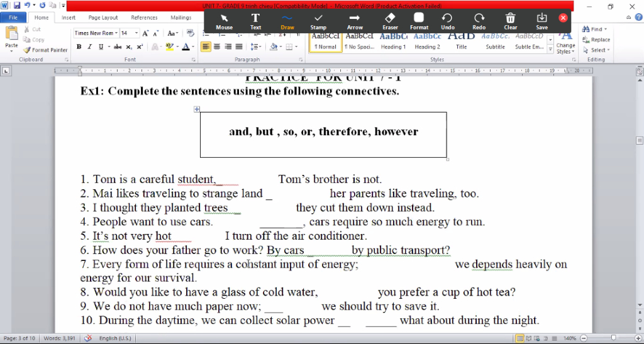Apply strikethrough formatting
This screenshot has height=344, width=644.
tap(118, 47)
